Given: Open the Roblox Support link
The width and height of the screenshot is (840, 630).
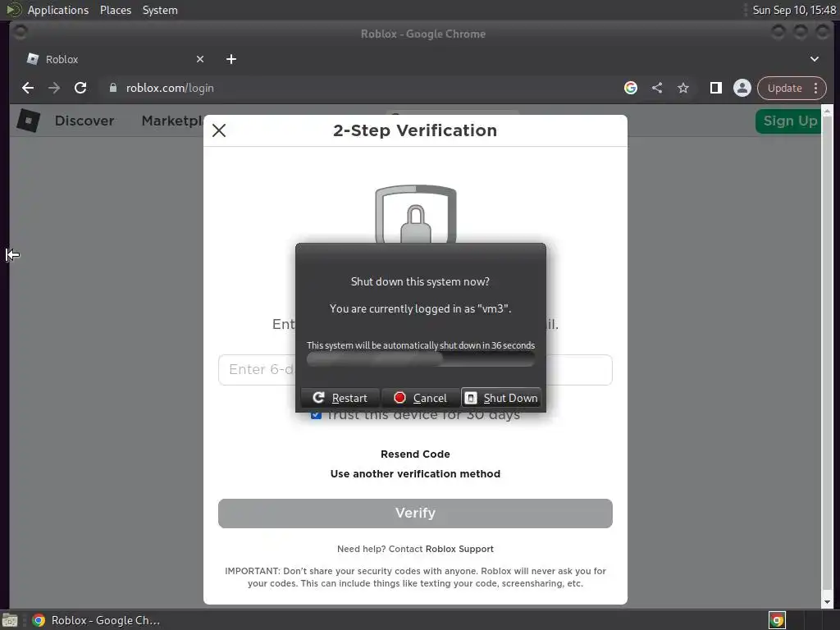Looking at the screenshot, I should click(x=459, y=549).
